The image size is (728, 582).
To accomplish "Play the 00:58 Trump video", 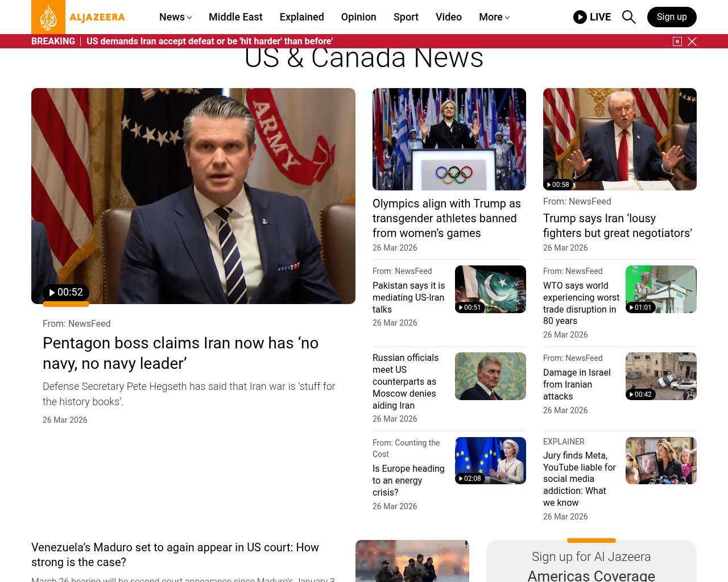I will click(x=558, y=185).
